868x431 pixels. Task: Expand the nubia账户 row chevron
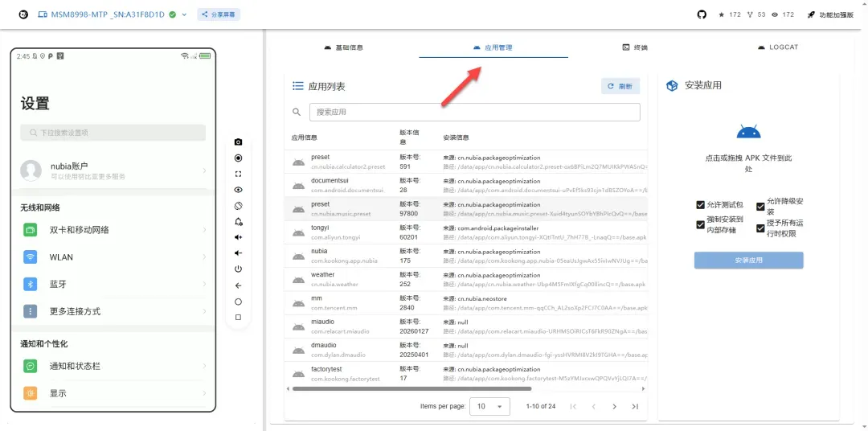pos(204,170)
